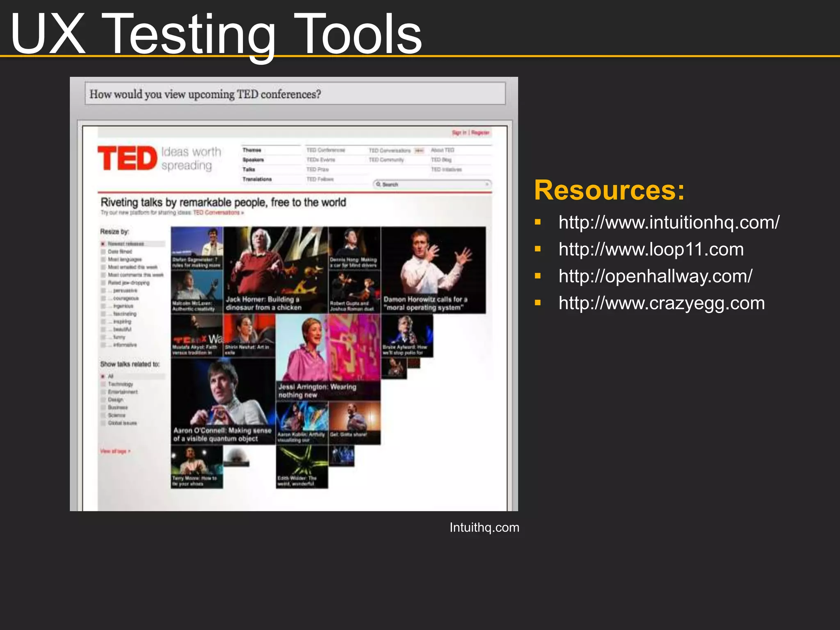Click the Register link
This screenshot has height=630, width=840.
click(480, 132)
